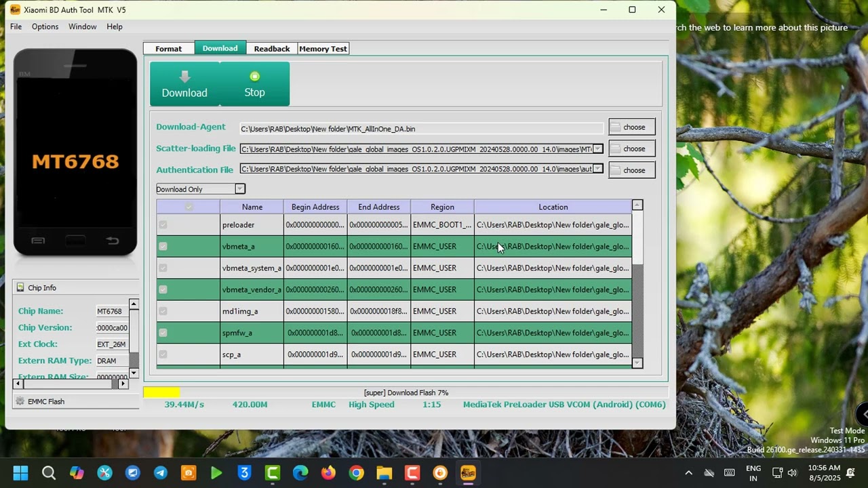The width and height of the screenshot is (868, 488).
Task: Switch to the Memory Test tab
Action: [x=323, y=49]
